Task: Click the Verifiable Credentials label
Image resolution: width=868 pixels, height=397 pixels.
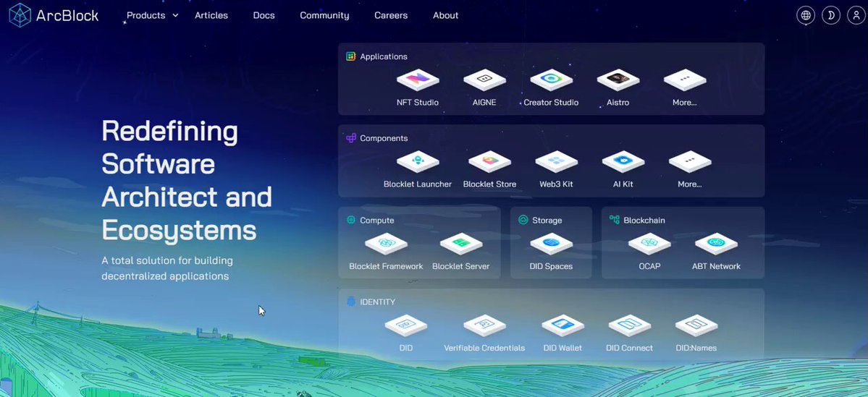Action: click(484, 348)
